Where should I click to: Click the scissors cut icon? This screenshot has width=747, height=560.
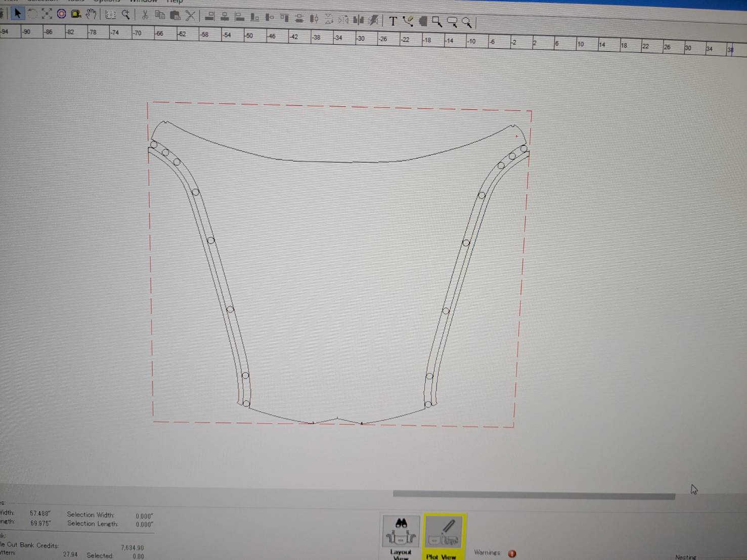(x=145, y=15)
